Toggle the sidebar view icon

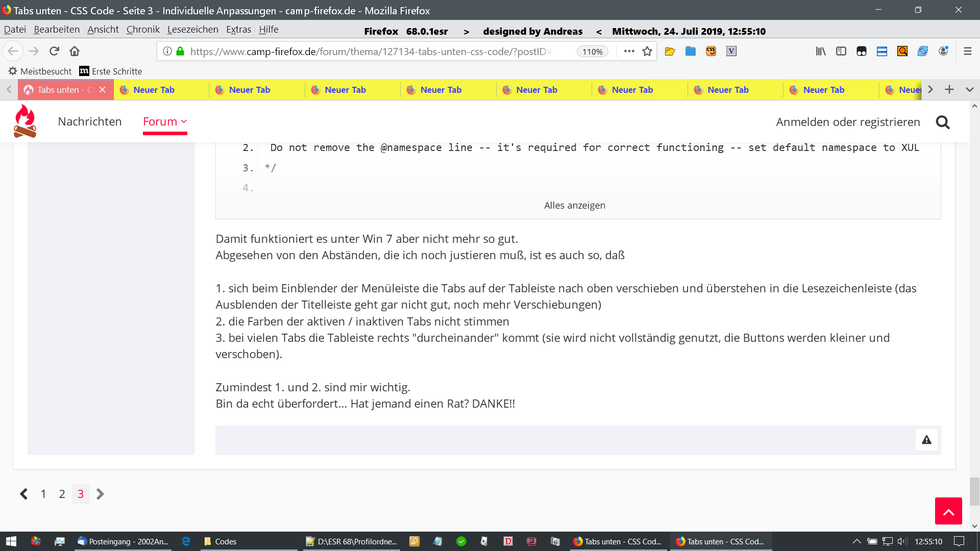(841, 51)
